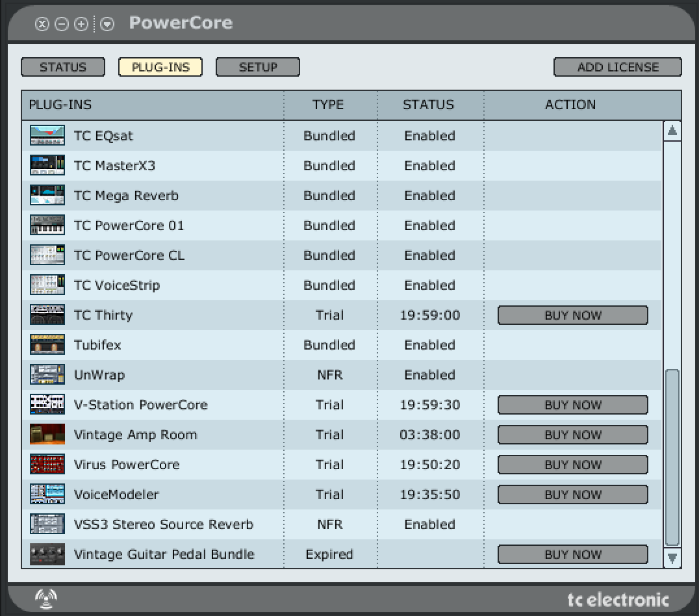Click the 03:38:00 trial time value
The image size is (699, 616).
[430, 435]
